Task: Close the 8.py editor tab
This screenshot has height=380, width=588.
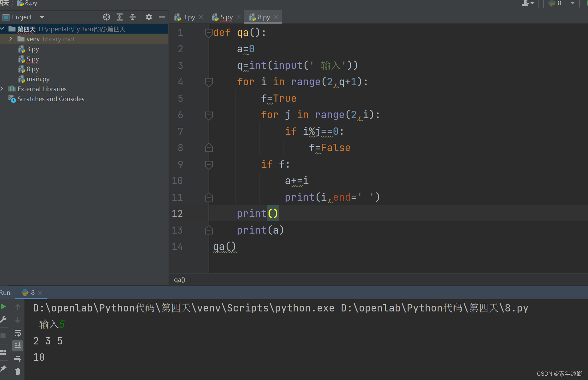Action: click(x=276, y=17)
